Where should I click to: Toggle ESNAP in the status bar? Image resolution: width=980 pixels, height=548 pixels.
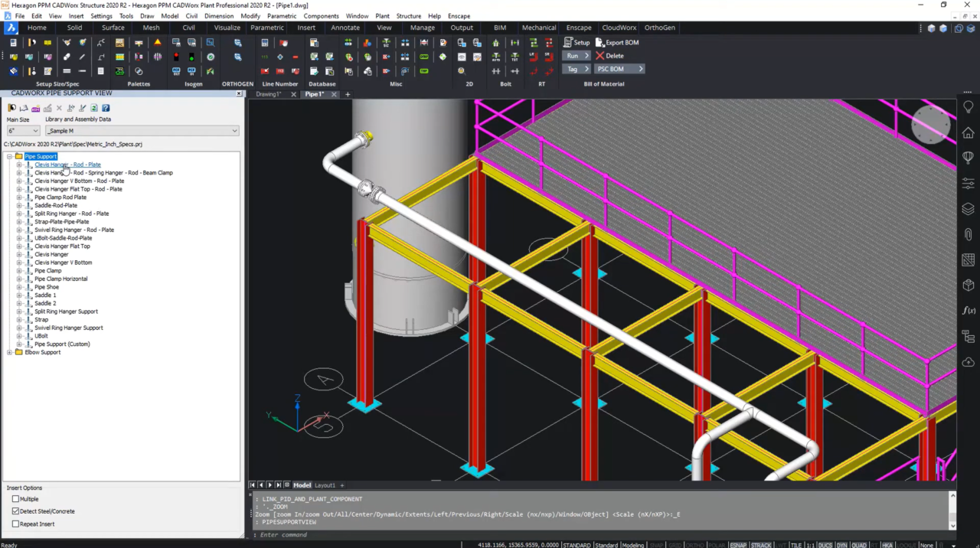[x=738, y=545]
